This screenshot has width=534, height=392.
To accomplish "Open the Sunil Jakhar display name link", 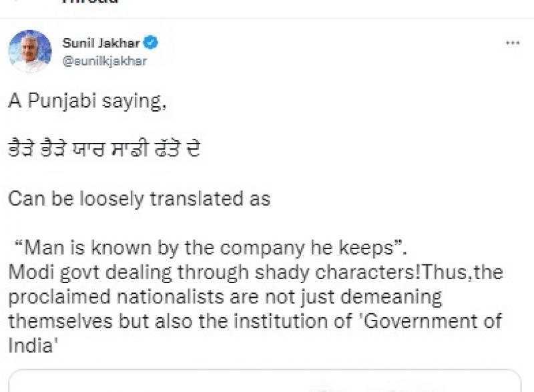I will tap(101, 43).
